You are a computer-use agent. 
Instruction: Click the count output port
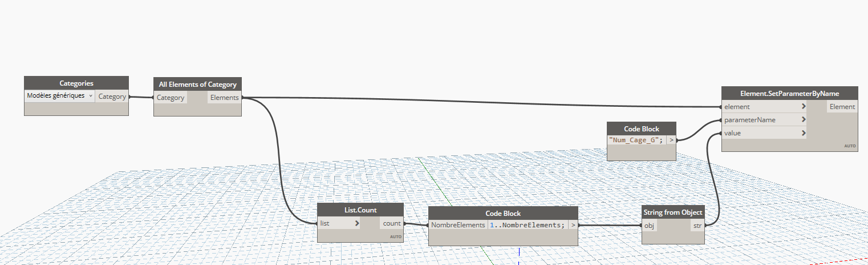pyautogui.click(x=391, y=223)
